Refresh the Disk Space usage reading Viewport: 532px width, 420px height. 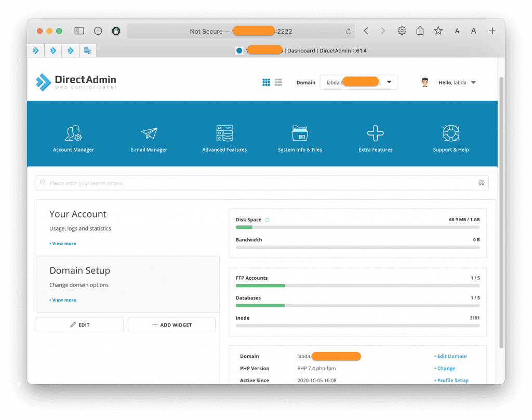[x=268, y=219]
